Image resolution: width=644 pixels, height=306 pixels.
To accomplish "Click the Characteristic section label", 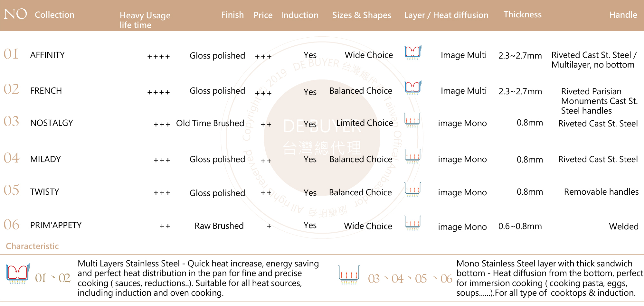I will 32,246.
